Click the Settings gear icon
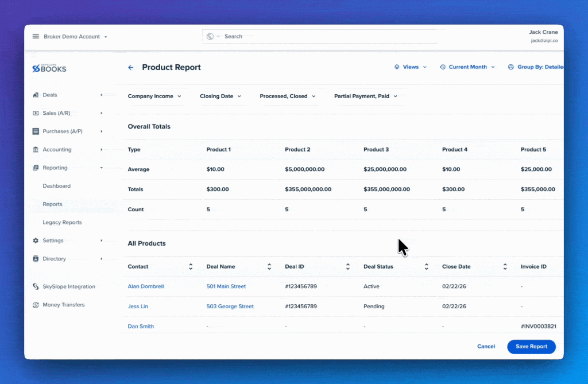Image resolution: width=588 pixels, height=384 pixels. [x=36, y=241]
